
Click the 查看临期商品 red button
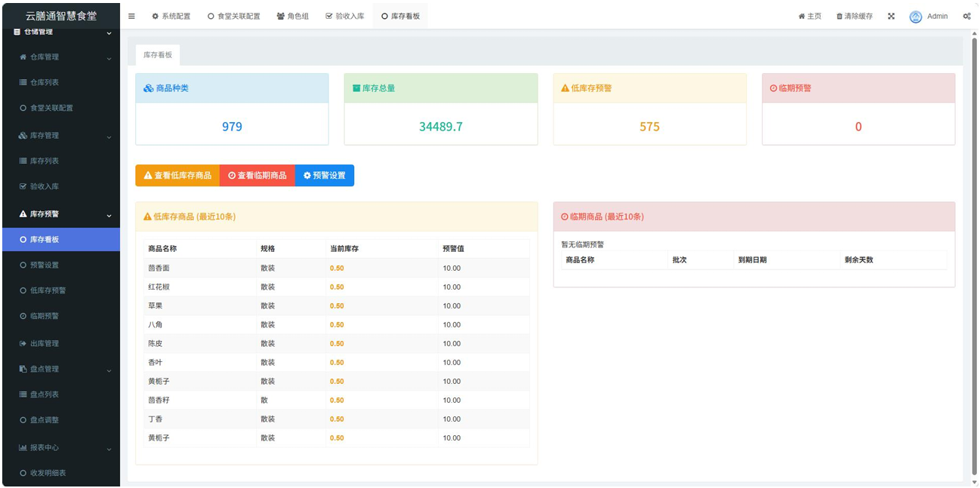[257, 175]
